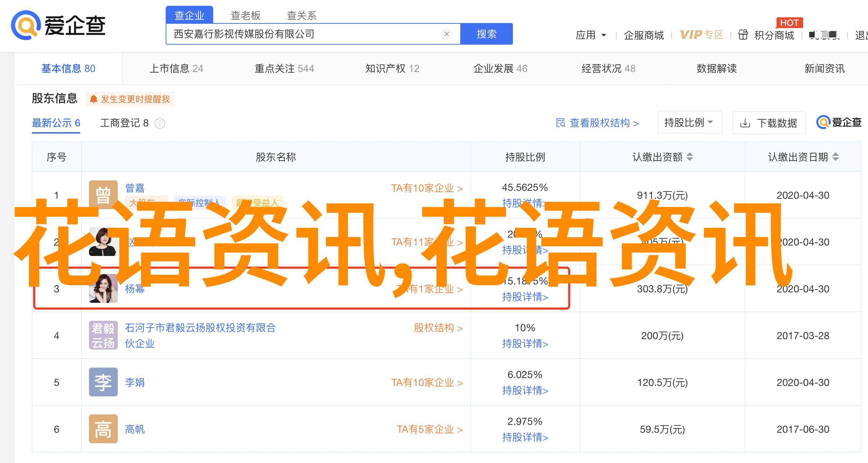Click the blue 搜索 search button
The image size is (868, 463).
[x=487, y=34]
